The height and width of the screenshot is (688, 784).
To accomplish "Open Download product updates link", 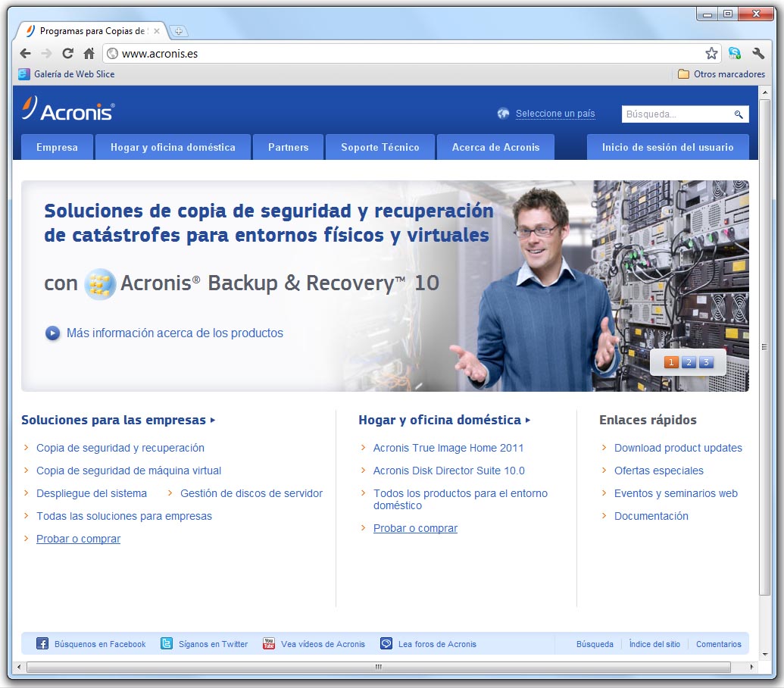I will pos(678,448).
